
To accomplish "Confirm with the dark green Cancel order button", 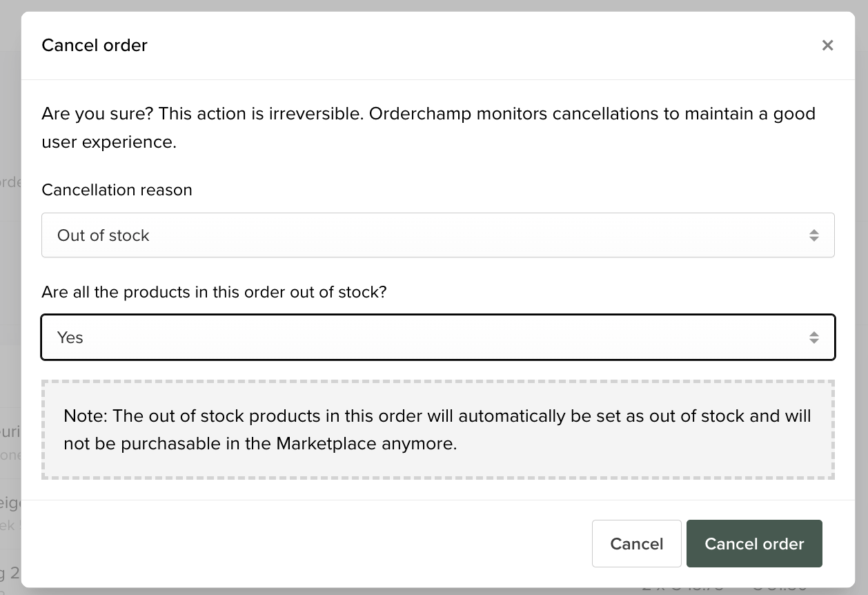I will coord(754,544).
